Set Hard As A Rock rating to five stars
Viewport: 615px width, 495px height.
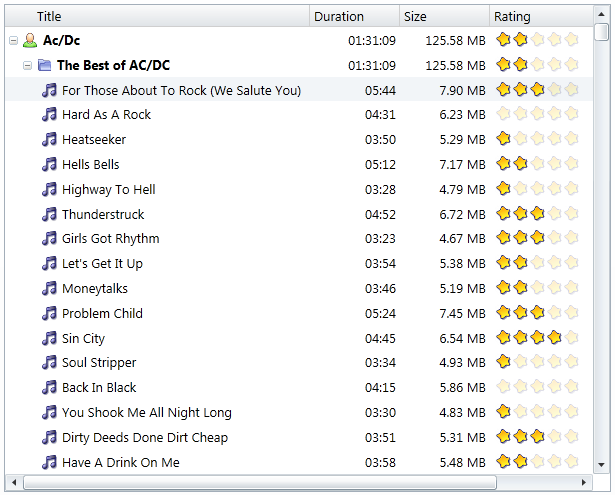(x=571, y=114)
